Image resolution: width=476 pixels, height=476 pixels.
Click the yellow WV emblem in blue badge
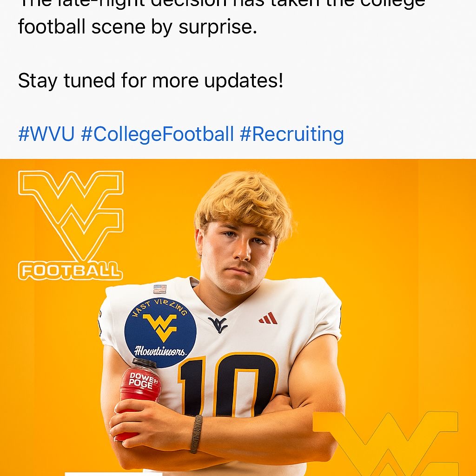tap(160, 327)
